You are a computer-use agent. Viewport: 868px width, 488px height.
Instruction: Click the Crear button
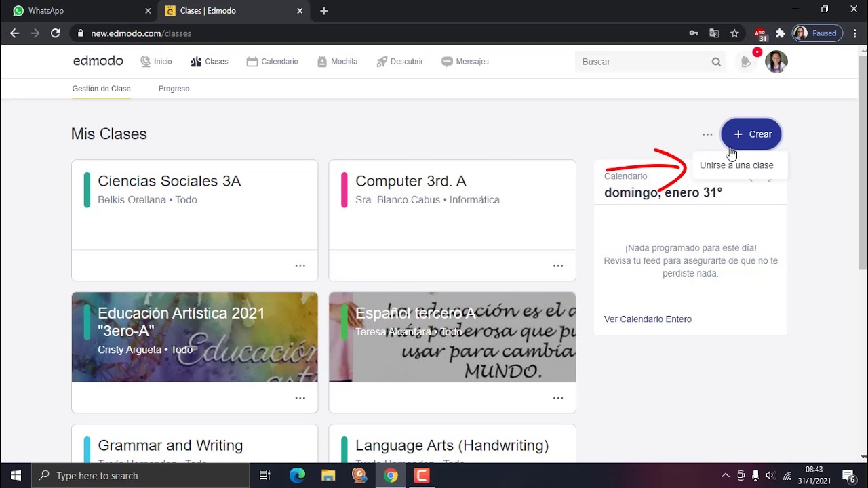[x=751, y=134]
